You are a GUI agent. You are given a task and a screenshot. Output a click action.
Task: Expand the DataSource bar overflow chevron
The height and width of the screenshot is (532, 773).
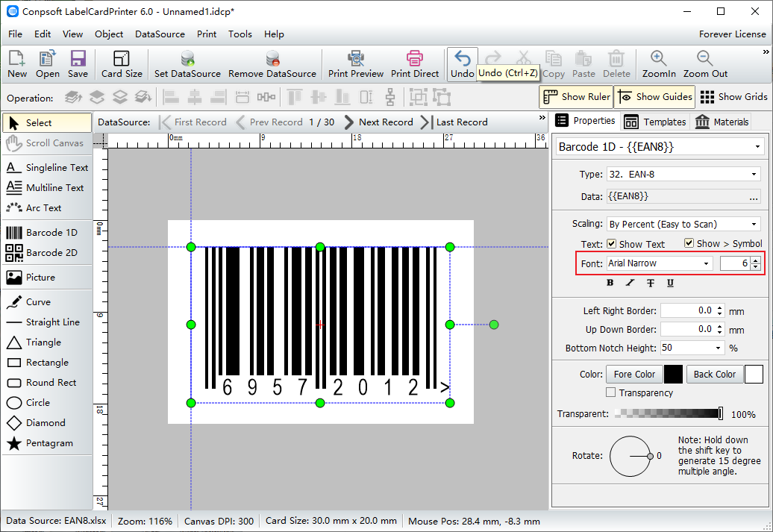(542, 118)
